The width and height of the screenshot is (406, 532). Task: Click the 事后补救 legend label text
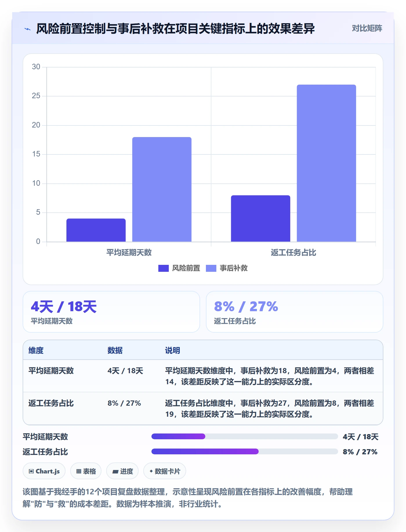pos(234,268)
